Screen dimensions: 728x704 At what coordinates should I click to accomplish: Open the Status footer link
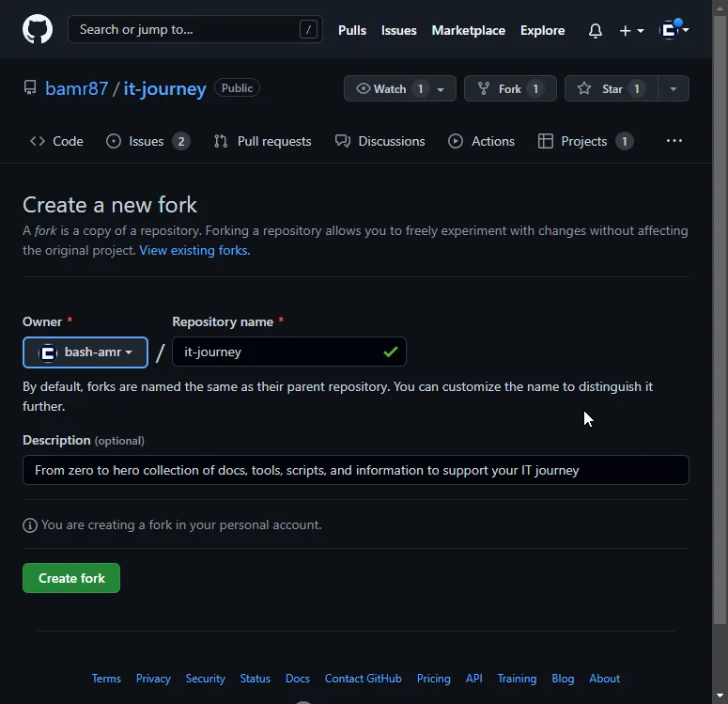tap(255, 679)
